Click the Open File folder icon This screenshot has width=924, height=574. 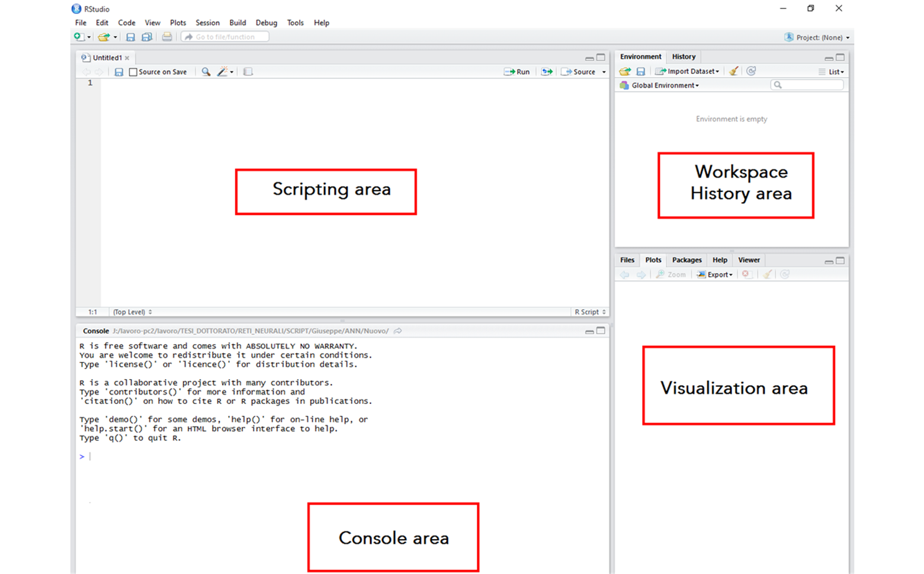click(104, 37)
